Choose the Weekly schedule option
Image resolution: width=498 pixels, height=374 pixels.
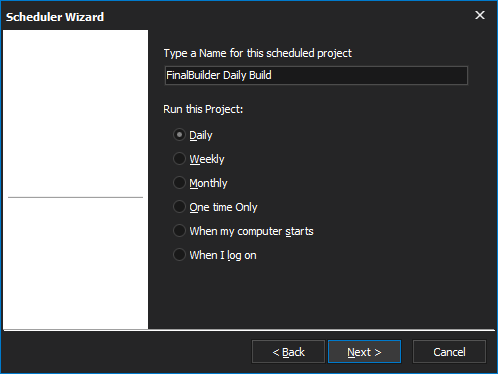click(179, 159)
